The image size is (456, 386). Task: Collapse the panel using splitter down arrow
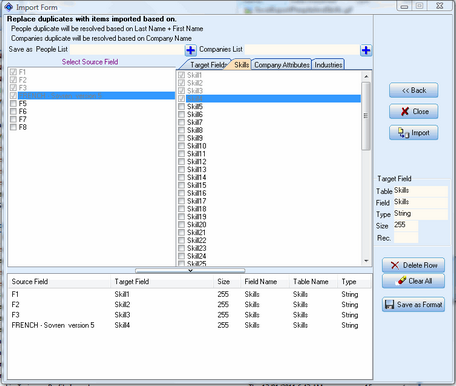click(x=190, y=271)
